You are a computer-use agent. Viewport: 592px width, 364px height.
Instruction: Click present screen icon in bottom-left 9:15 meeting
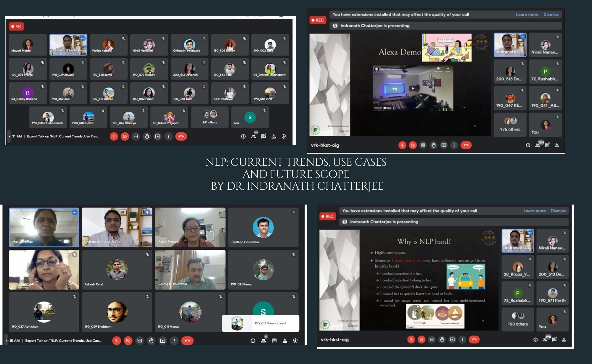163,341
